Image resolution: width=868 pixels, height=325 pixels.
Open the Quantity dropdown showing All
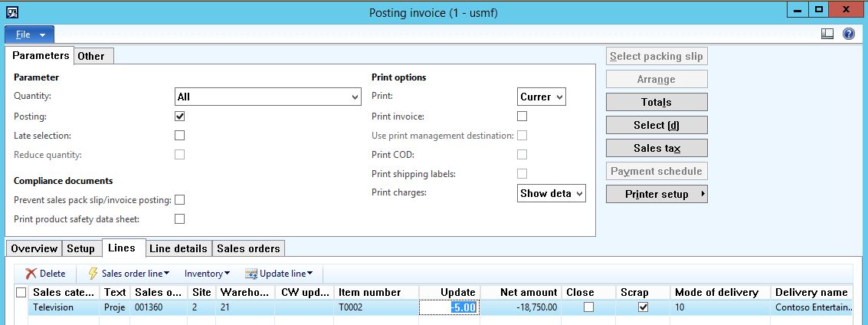[268, 97]
